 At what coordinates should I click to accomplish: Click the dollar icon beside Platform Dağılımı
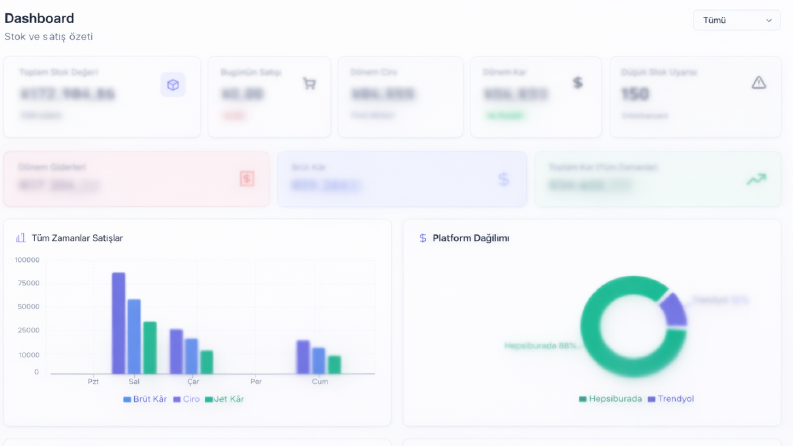tap(423, 238)
